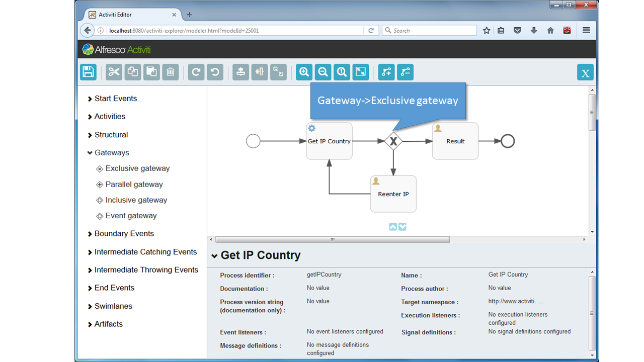Viewport: 644px width, 362px height.
Task: Open the Event listeners configuration value
Action: 345,332
